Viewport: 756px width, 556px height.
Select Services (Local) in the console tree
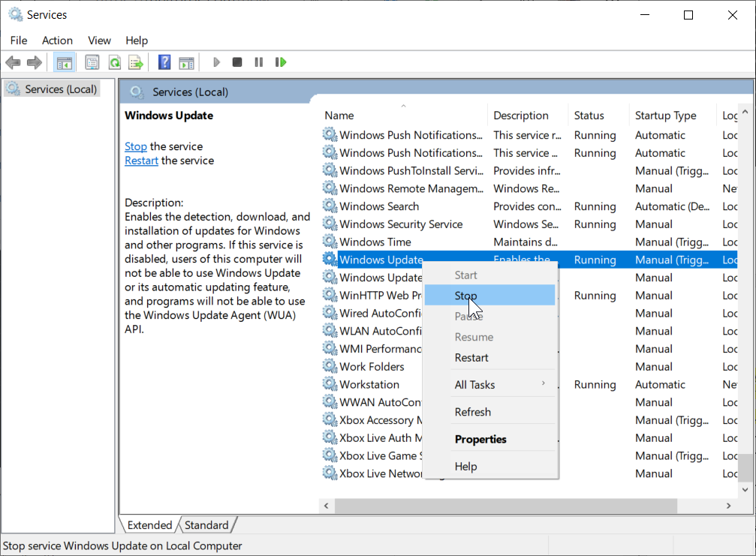[x=52, y=89]
